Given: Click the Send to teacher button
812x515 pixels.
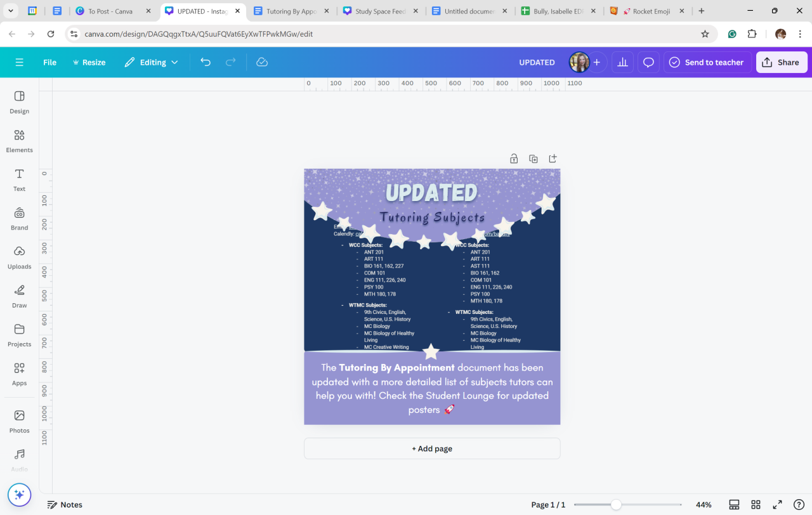Looking at the screenshot, I should click(x=707, y=62).
